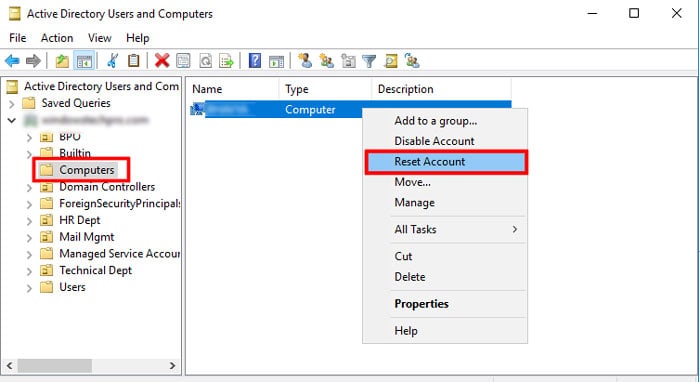This screenshot has width=700, height=382.
Task: Sort by the Description column header
Action: point(442,89)
